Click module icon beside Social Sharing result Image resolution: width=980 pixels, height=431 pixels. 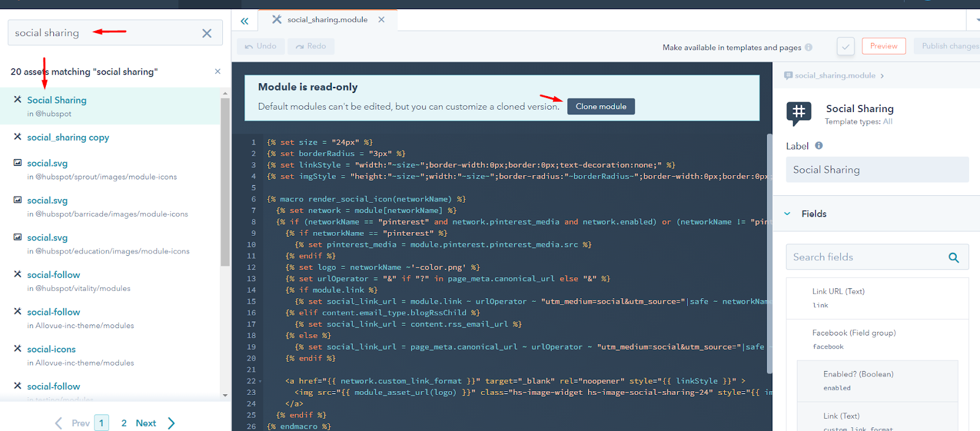click(18, 99)
